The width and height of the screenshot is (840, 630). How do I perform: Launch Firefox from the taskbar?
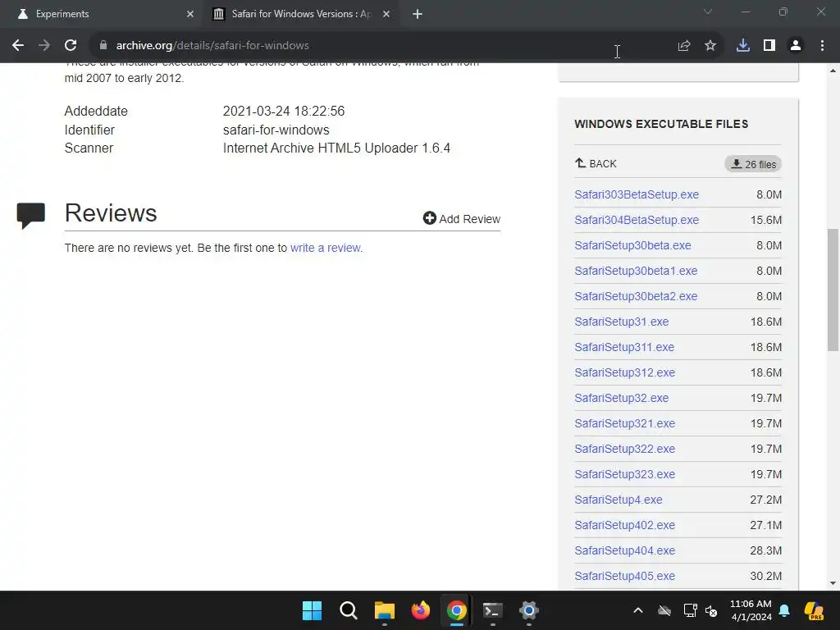(x=421, y=610)
